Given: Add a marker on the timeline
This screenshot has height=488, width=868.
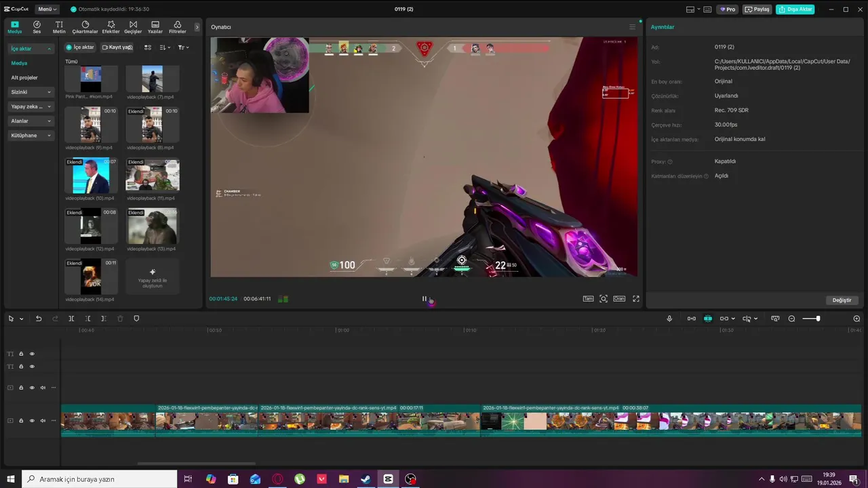Looking at the screenshot, I should pos(136,319).
